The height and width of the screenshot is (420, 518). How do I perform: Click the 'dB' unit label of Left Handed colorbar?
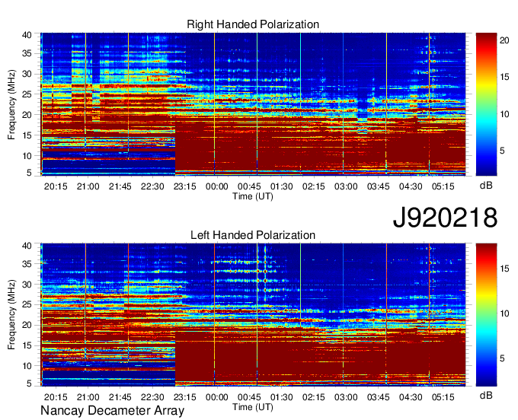pyautogui.click(x=486, y=395)
